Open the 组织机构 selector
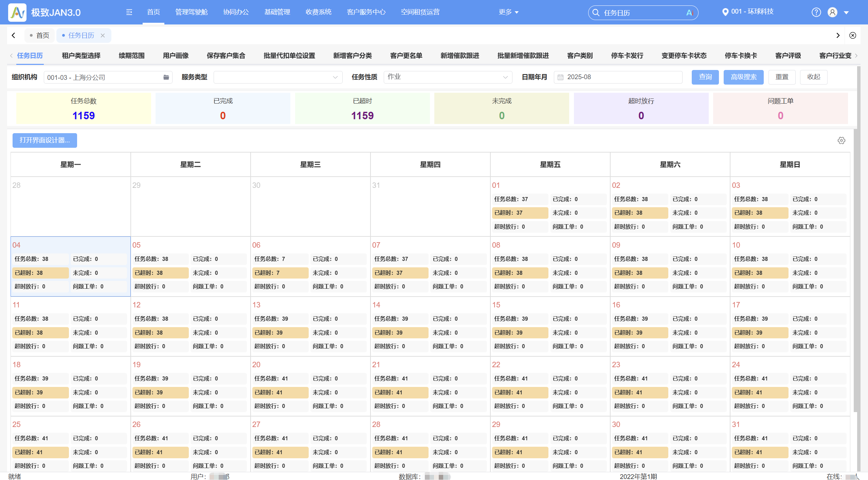The height and width of the screenshot is (480, 868). (x=108, y=77)
